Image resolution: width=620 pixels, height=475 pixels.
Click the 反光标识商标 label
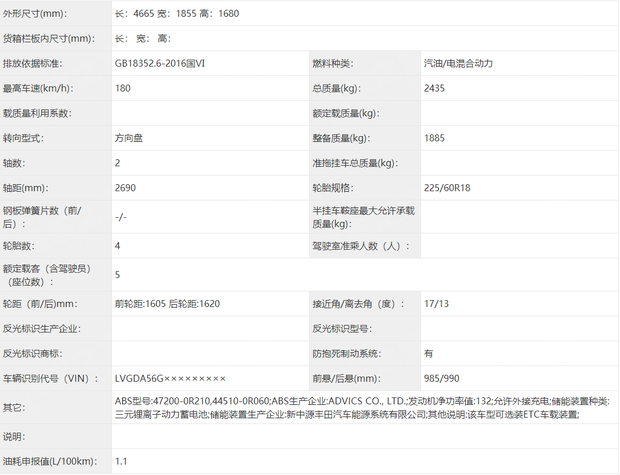[x=32, y=354]
